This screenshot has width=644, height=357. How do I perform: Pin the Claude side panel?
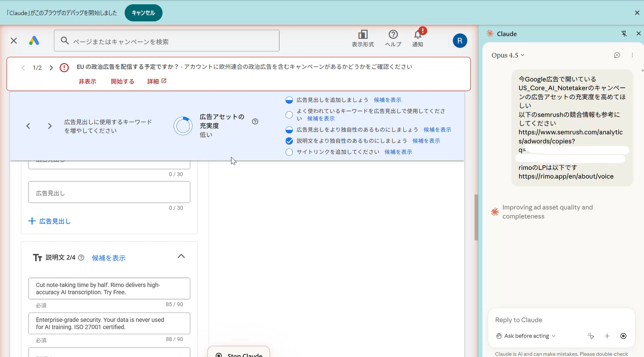coord(624,34)
